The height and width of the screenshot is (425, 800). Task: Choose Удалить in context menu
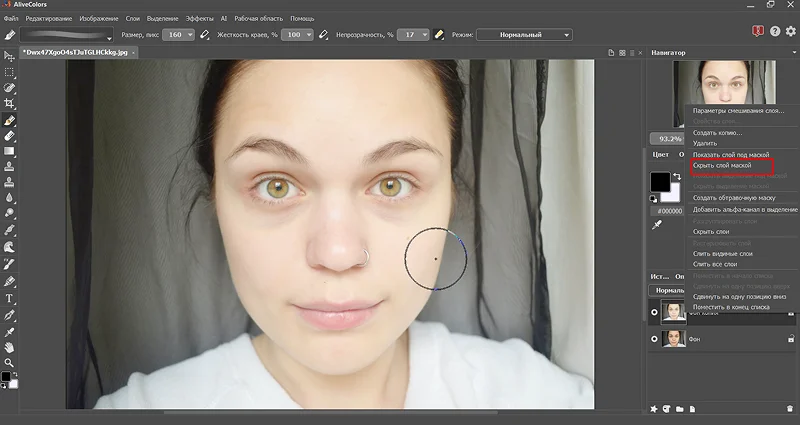pyautogui.click(x=705, y=143)
